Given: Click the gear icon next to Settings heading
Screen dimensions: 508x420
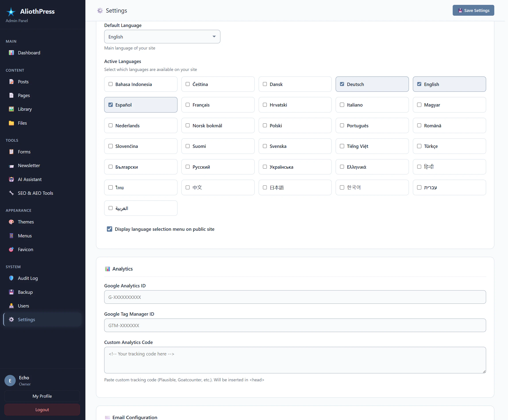Looking at the screenshot, I should 100,11.
